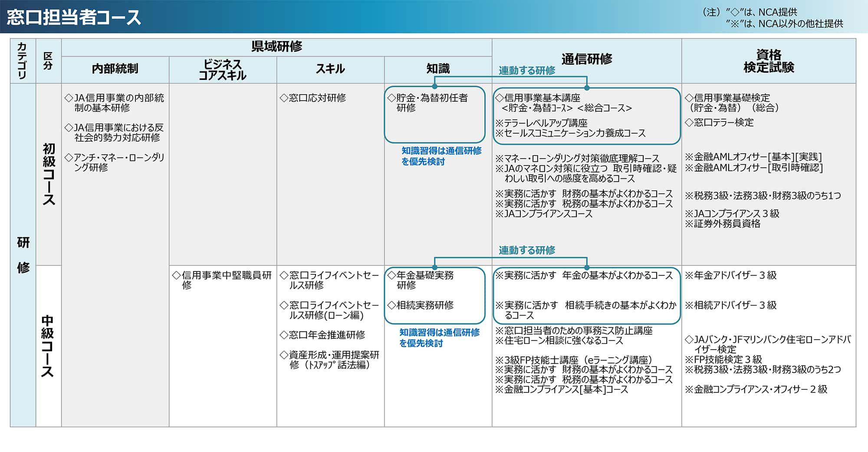Click 相続手続きの基本がよくわかるコース
Image resolution: width=868 pixels, height=452 pixels.
(x=586, y=310)
